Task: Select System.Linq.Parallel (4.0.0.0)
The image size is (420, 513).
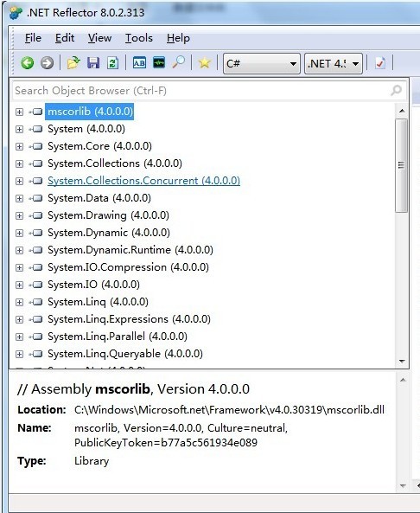Action: tap(118, 337)
